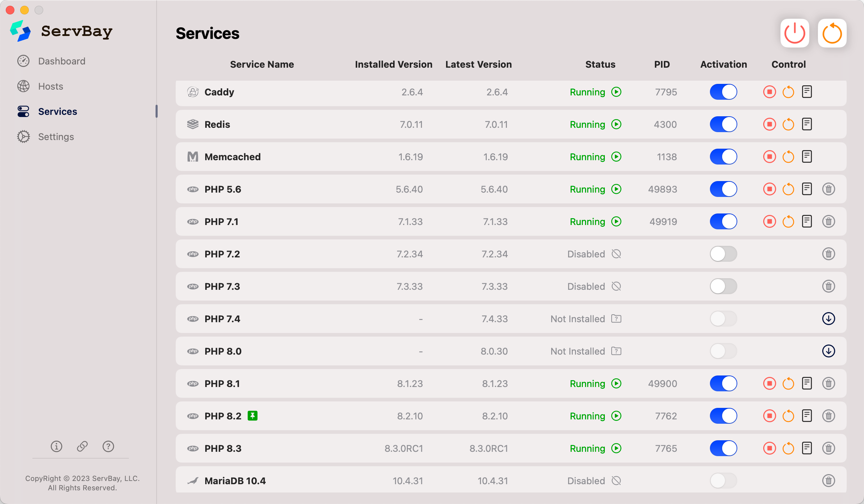The height and width of the screenshot is (504, 864).
Task: Switch to the Hosts section
Action: tap(50, 86)
